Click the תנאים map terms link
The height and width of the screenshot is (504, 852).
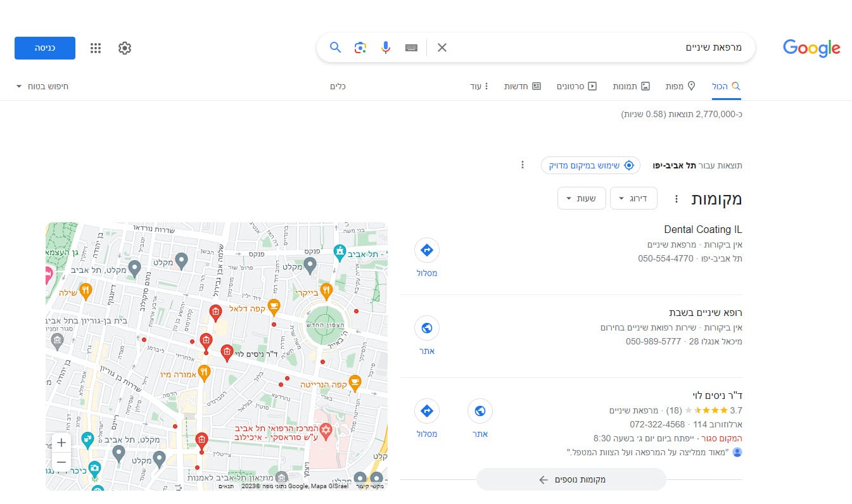(x=226, y=486)
